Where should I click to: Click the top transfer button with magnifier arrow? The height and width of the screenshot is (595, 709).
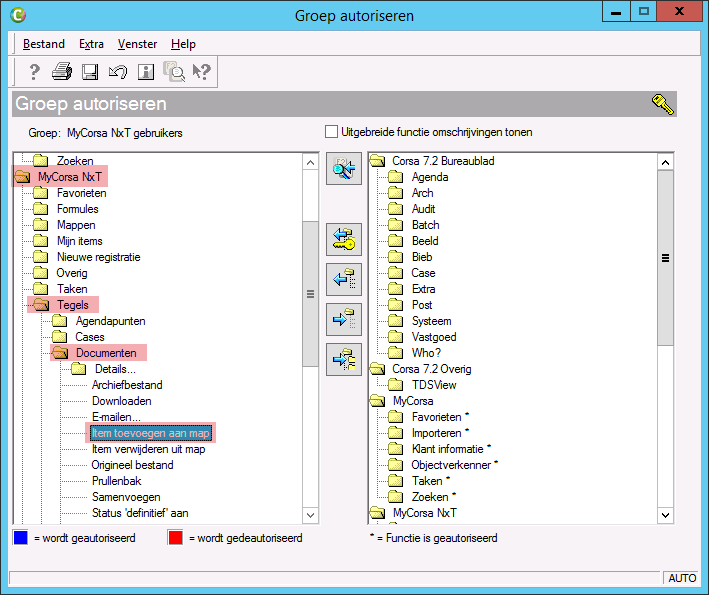tap(344, 169)
